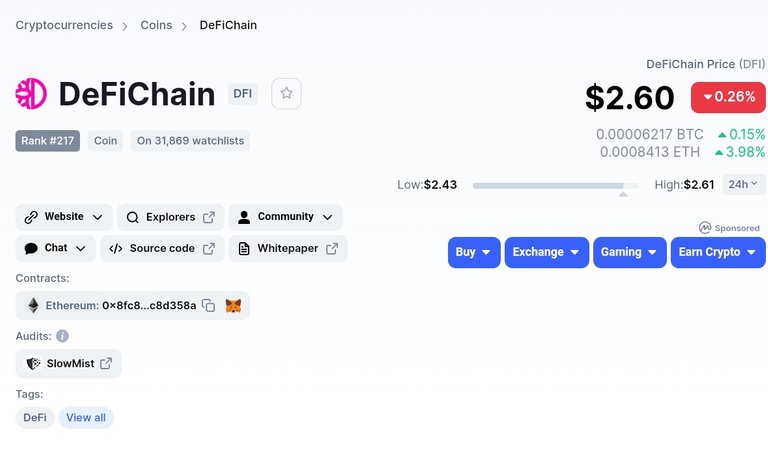Open the Audits info icon

tap(62, 336)
